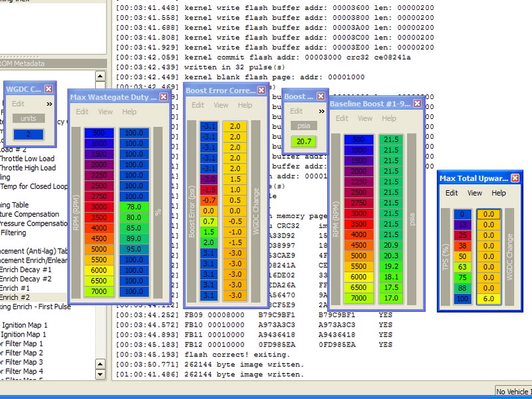Image resolution: width=532 pixels, height=399 pixels.
Task: Select -1.0 WGDC change cell
Action: pos(235,231)
